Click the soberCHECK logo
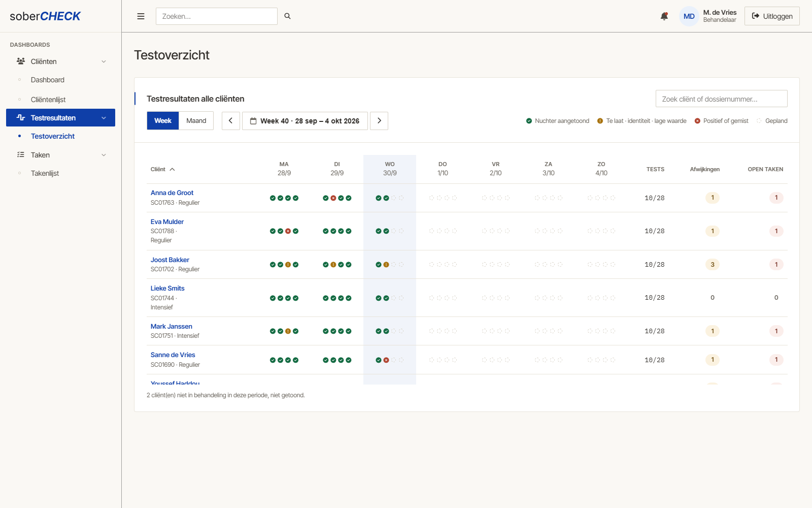Image resolution: width=812 pixels, height=508 pixels. pos(45,16)
